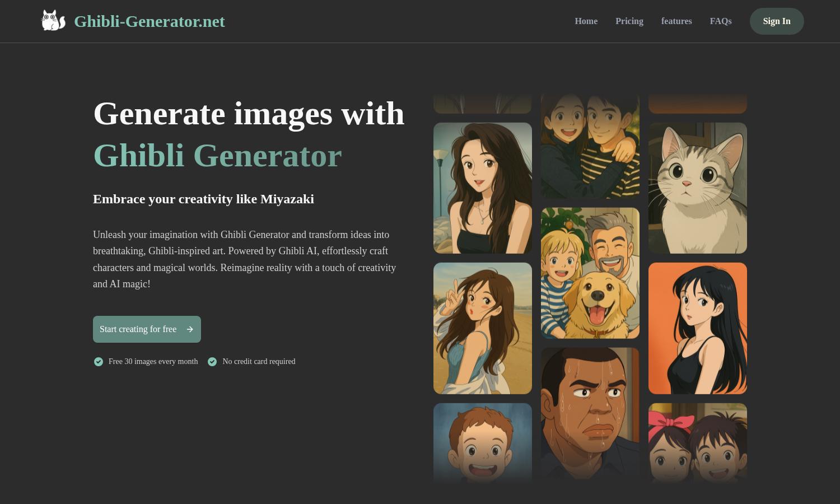The image size is (840, 504).
Task: Click the 'Unleash your imagination' description paragraph
Action: coord(245,259)
